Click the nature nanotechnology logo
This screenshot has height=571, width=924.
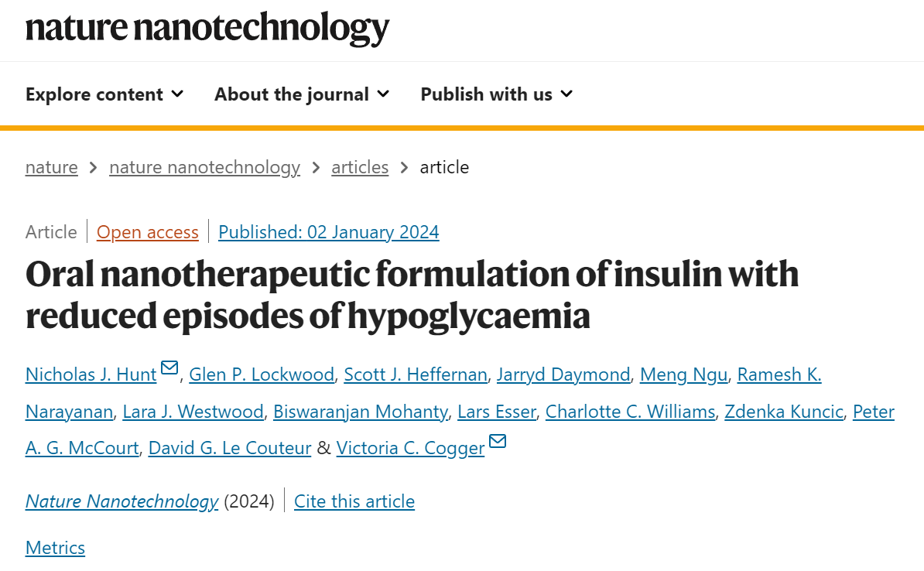[207, 29]
